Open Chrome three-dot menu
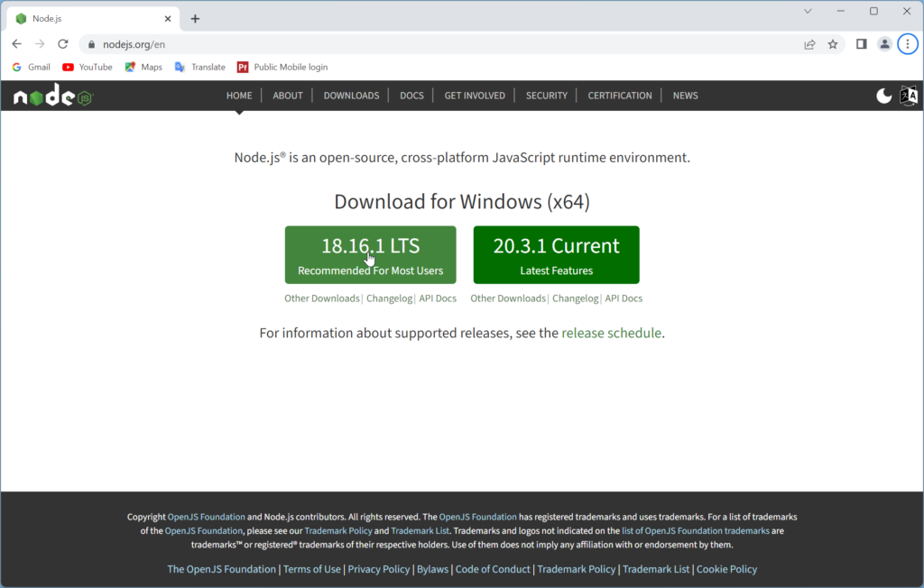The height and width of the screenshot is (588, 924). coord(908,44)
